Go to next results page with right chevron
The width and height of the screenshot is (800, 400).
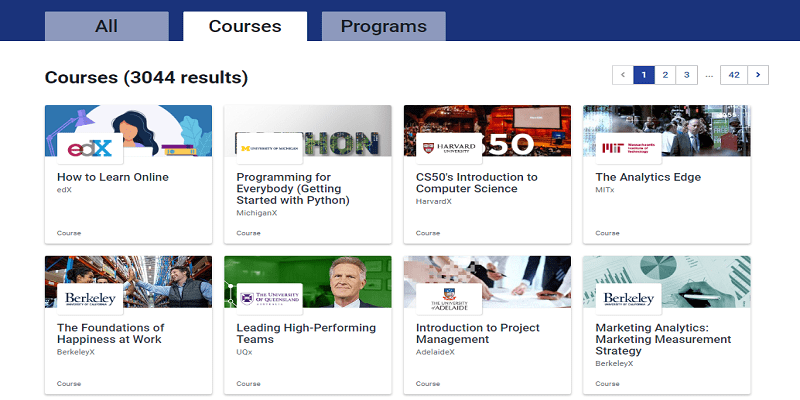pos(758,75)
